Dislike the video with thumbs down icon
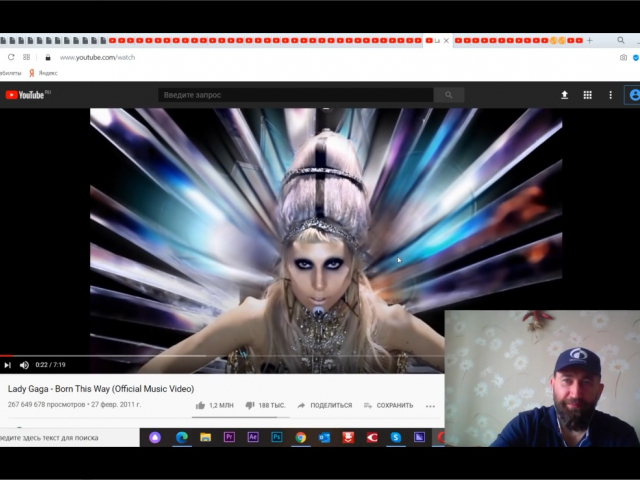This screenshot has width=640, height=480. tap(250, 405)
